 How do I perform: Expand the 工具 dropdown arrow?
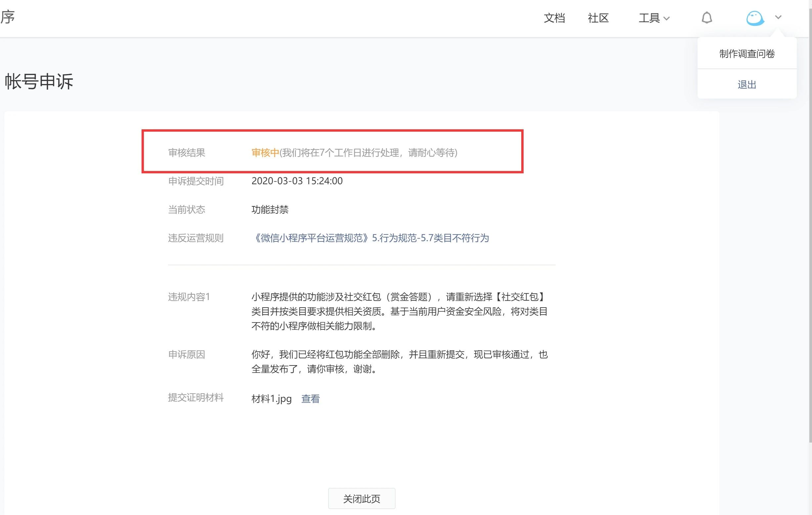click(666, 19)
